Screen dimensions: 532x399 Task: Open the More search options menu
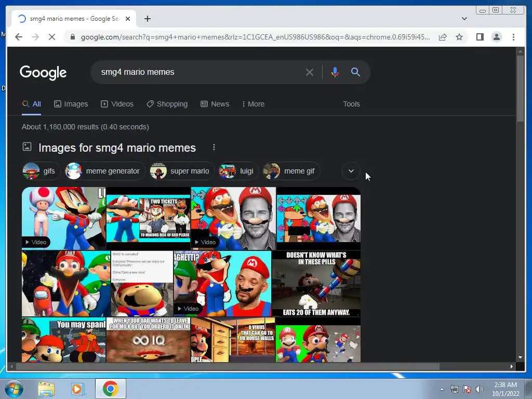(x=253, y=104)
